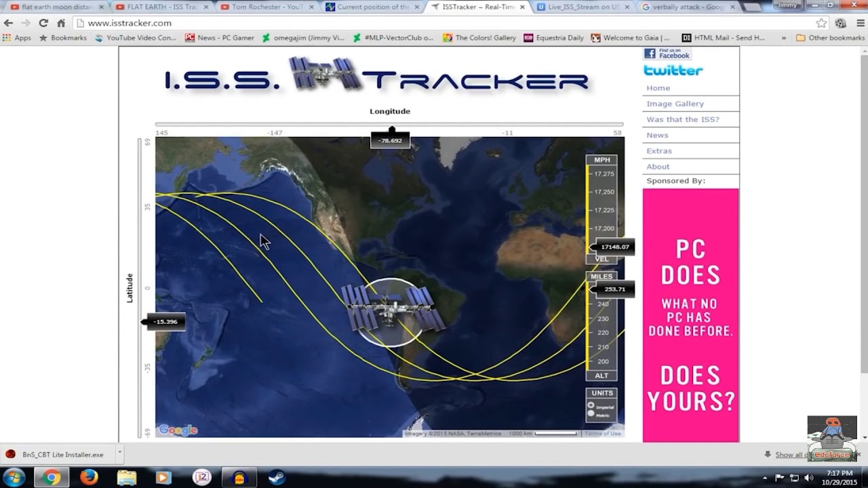Open Other bookmarks folder
The image size is (868, 488).
coord(830,38)
